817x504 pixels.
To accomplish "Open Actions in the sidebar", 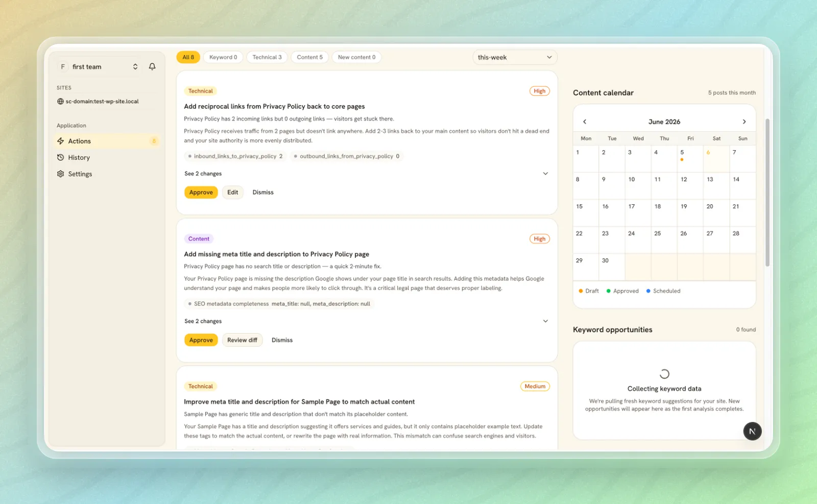I will pos(107,141).
